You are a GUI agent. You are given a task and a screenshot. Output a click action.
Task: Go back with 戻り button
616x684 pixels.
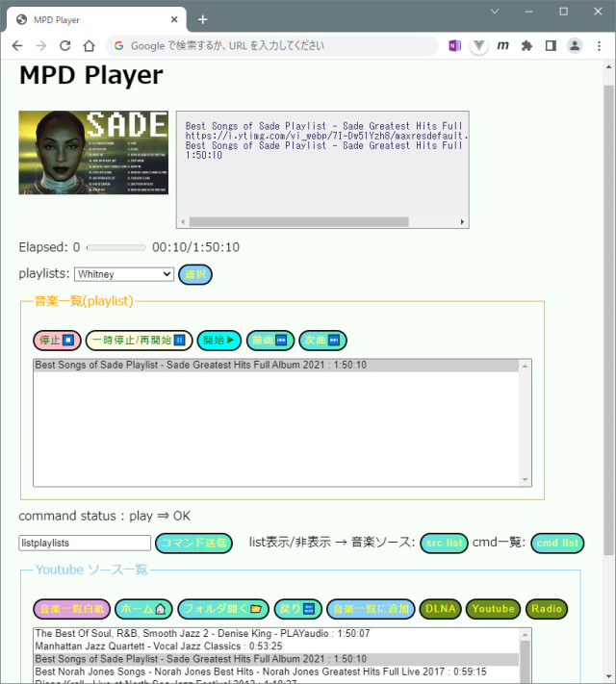tap(298, 609)
